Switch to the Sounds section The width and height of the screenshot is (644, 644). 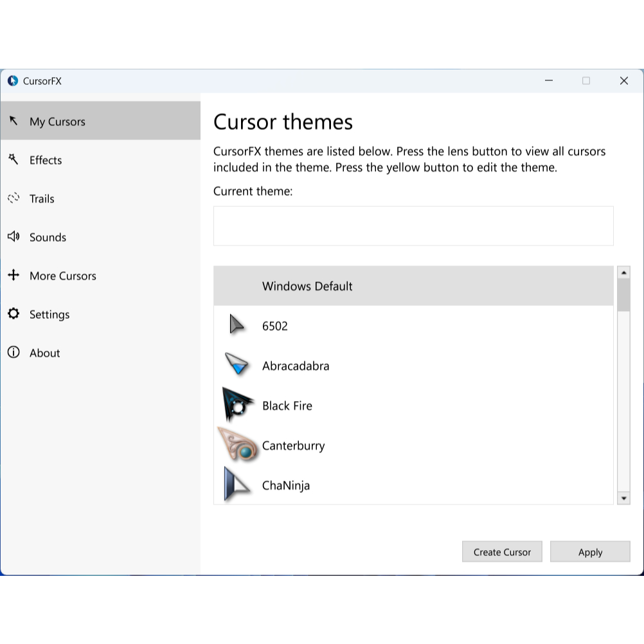click(48, 237)
